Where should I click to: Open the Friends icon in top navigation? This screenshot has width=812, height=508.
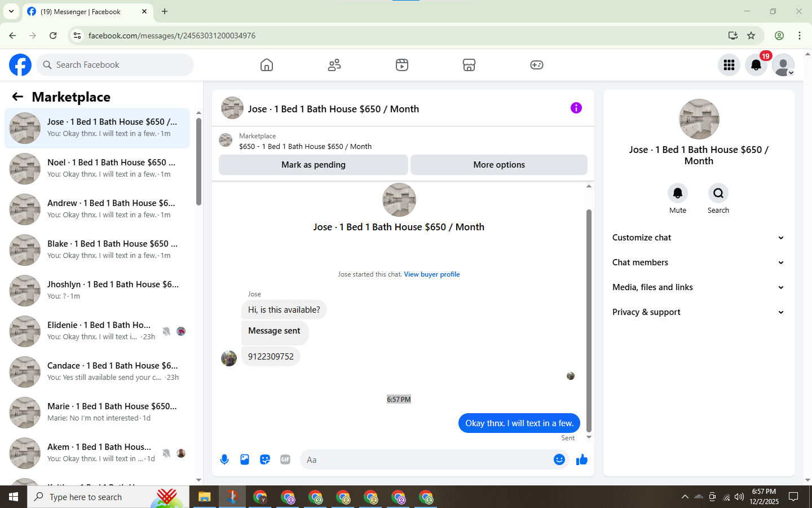[x=334, y=65]
